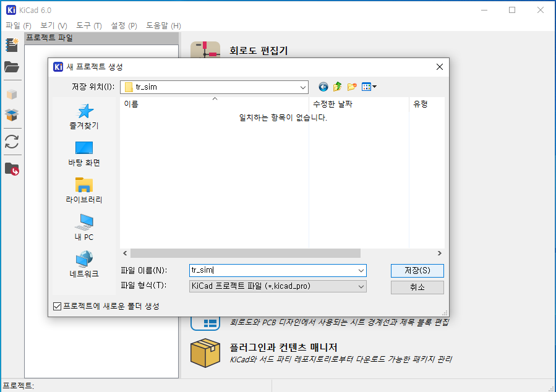Click the Refresh project tree icon
The width and height of the screenshot is (556, 392).
[x=12, y=142]
